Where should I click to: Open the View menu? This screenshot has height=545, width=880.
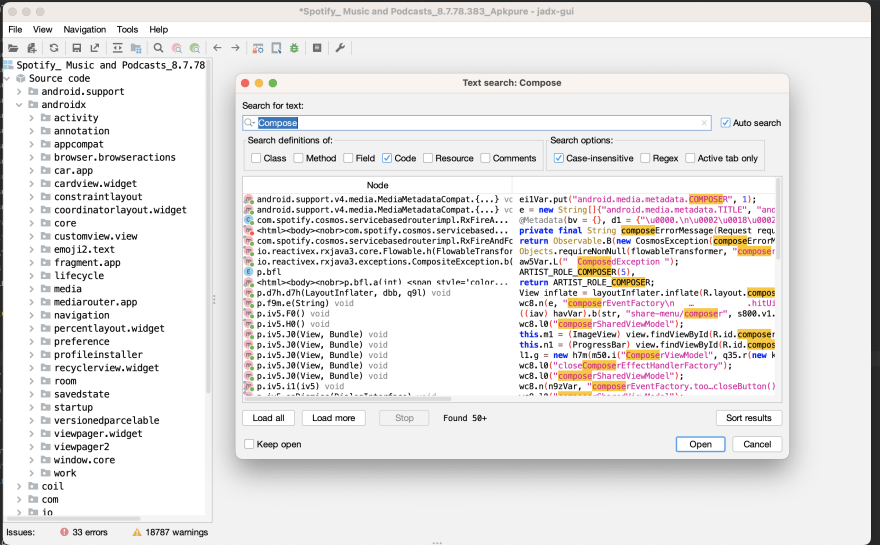point(42,30)
